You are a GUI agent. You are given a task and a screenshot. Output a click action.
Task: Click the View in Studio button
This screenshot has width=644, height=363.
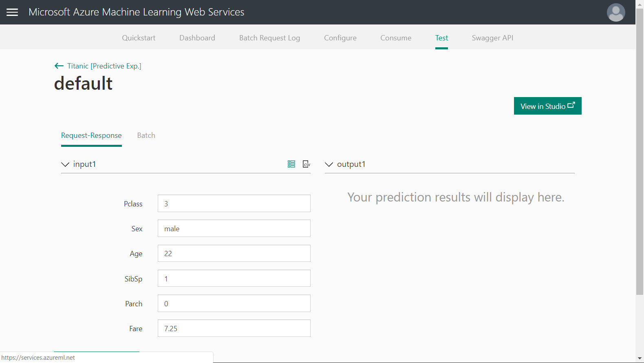tap(547, 106)
